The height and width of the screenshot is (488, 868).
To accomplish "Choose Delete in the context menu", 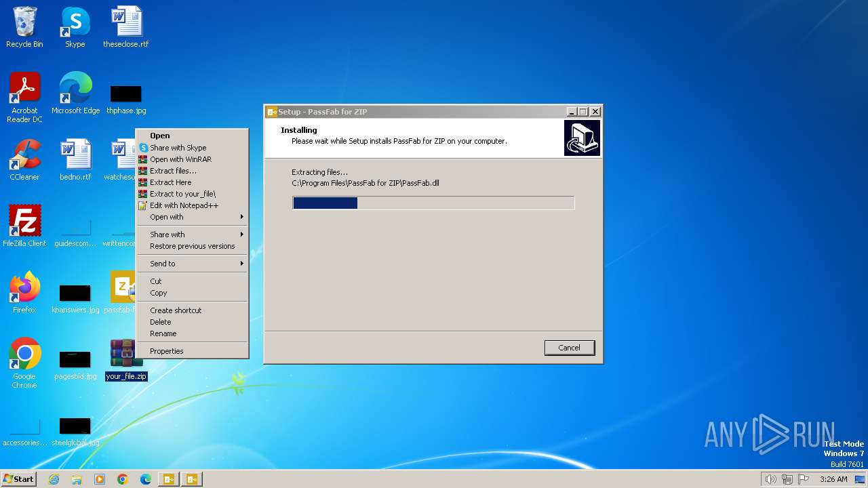I will tap(193, 322).
